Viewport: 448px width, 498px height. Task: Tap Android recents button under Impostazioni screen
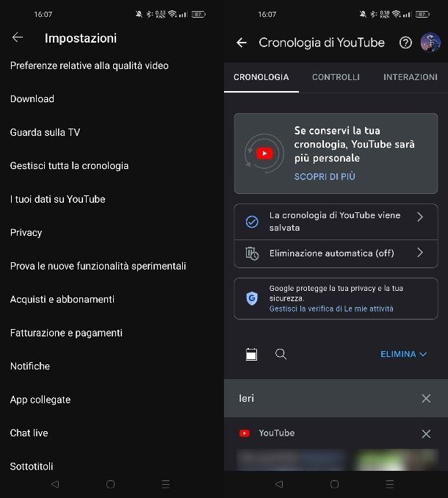pyautogui.click(x=166, y=484)
